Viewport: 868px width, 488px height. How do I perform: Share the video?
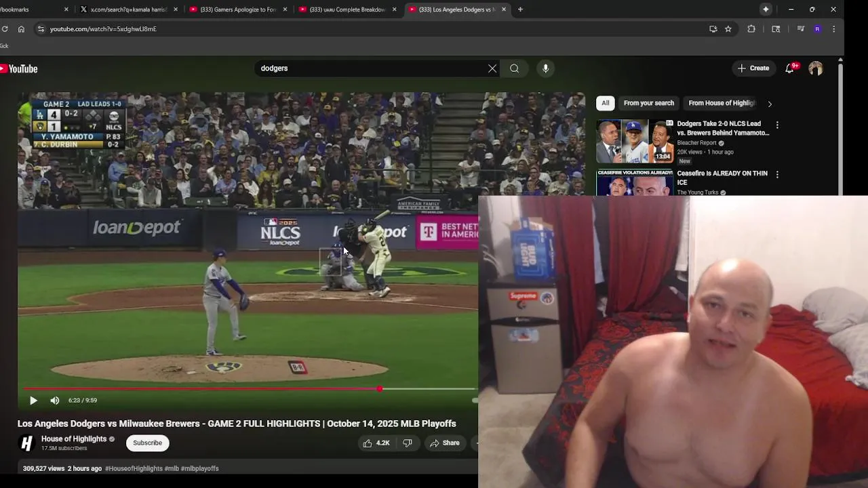445,443
